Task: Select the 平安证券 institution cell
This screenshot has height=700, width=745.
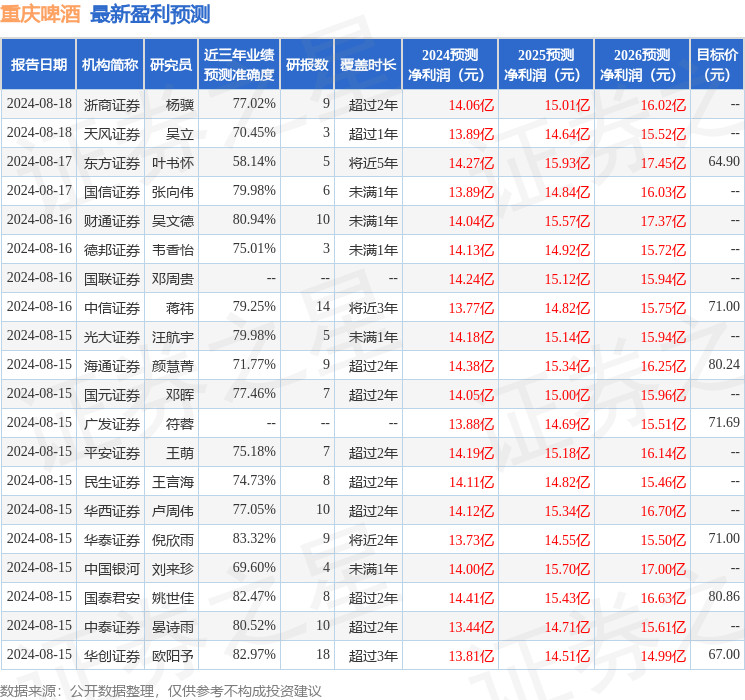Action: pyautogui.click(x=112, y=453)
